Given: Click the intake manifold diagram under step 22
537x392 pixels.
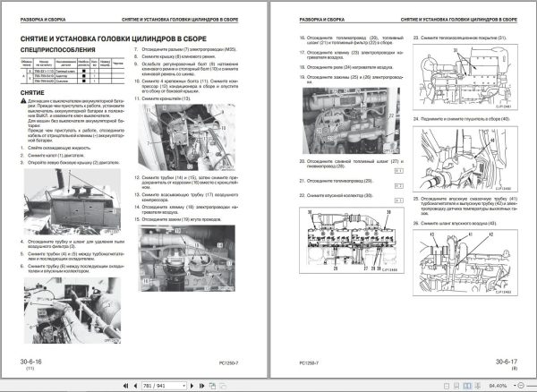Looking at the screenshot, I should [x=352, y=241].
